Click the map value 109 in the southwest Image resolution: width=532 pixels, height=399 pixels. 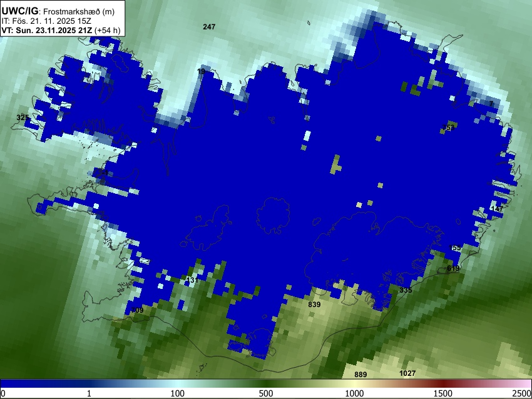[137, 310]
